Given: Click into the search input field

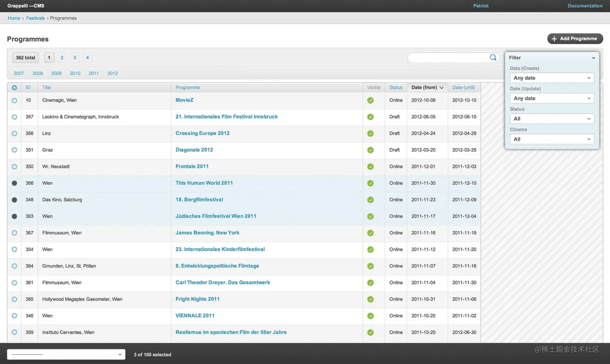Looking at the screenshot, I should [x=448, y=58].
